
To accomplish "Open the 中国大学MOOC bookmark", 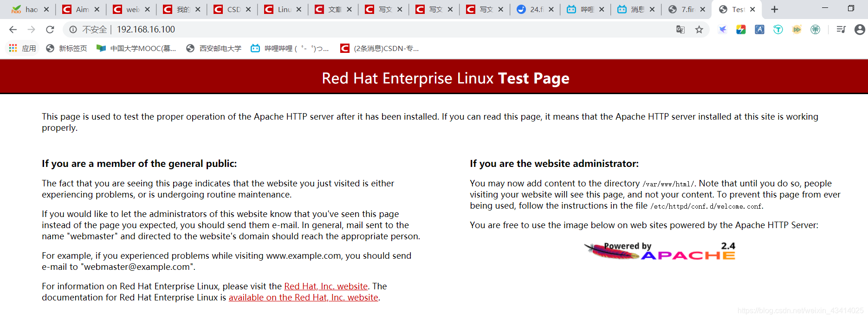I will pos(136,48).
